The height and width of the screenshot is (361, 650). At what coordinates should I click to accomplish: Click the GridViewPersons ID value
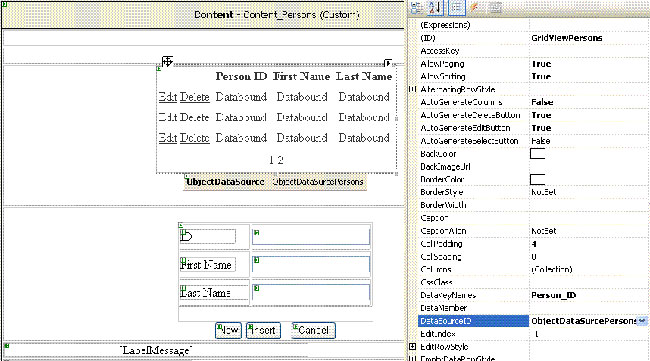tap(566, 38)
